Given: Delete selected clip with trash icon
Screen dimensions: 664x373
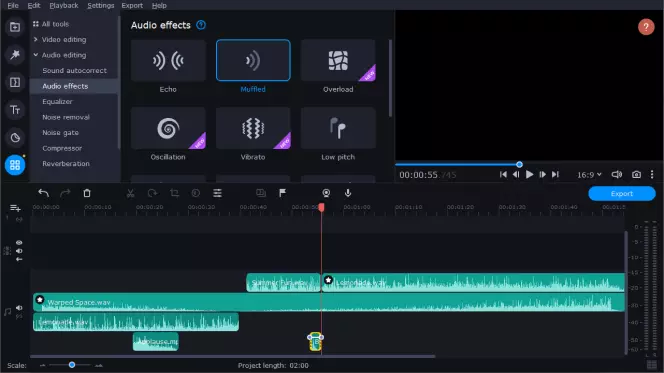Looking at the screenshot, I should coord(87,193).
